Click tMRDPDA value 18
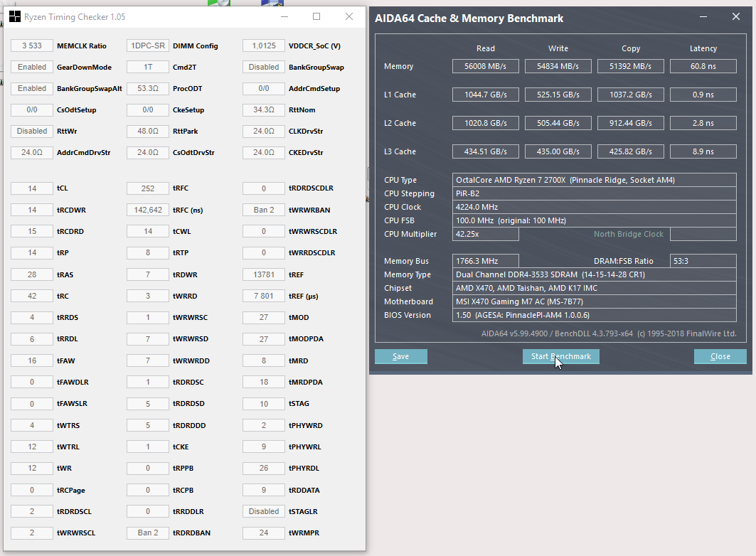This screenshot has width=756, height=556. (264, 382)
